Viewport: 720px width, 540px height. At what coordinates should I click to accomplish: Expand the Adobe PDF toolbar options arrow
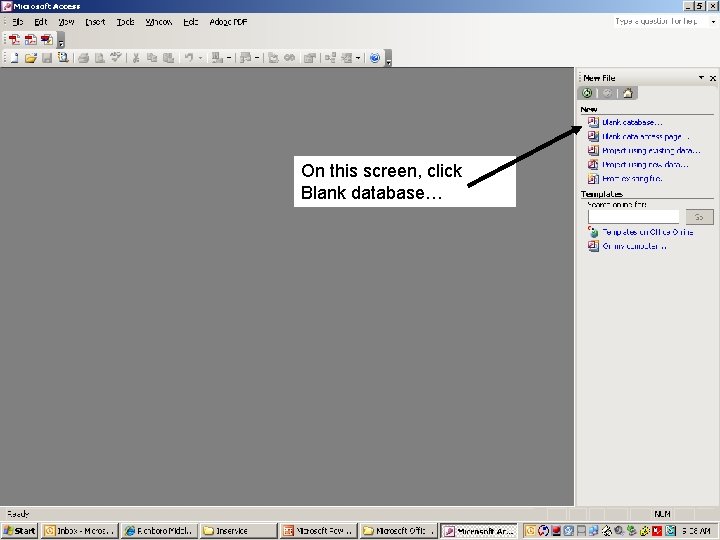[x=61, y=41]
